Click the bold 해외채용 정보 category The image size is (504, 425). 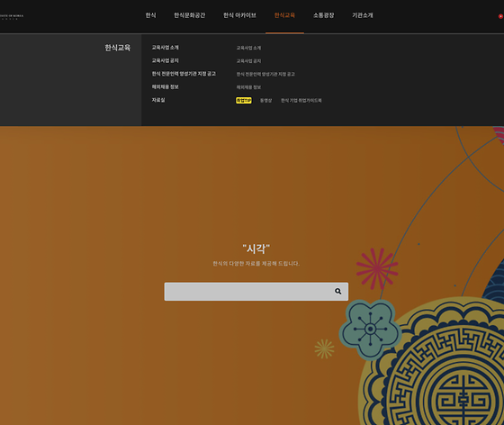point(166,87)
